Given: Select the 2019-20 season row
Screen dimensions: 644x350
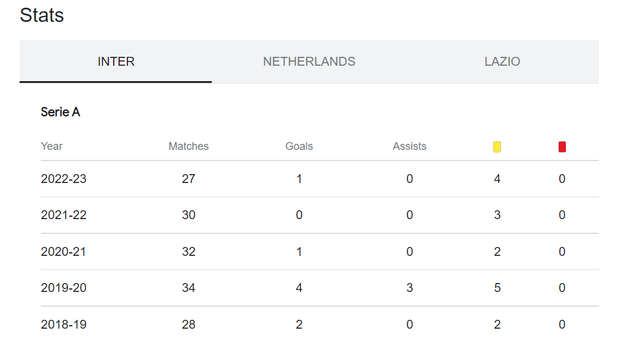Looking at the screenshot, I should (319, 288).
